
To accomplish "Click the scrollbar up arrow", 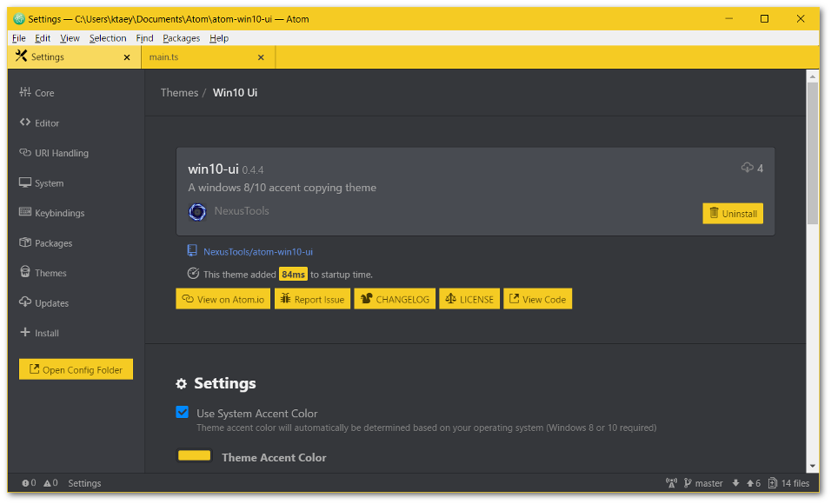I will [x=813, y=76].
